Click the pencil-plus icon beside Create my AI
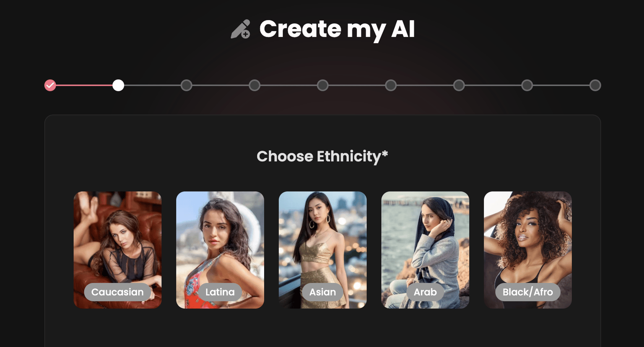The image size is (644, 347). (x=241, y=29)
